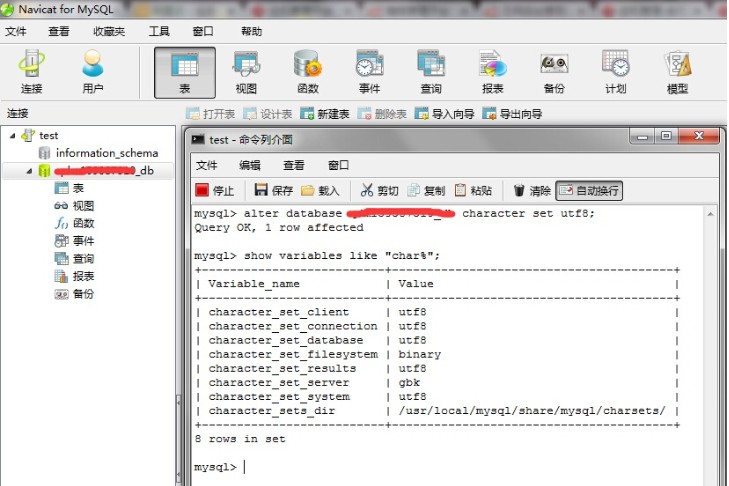This screenshot has height=486, width=729.
Task: Open the Schedule (计划) toolbar icon
Action: pyautogui.click(x=616, y=72)
